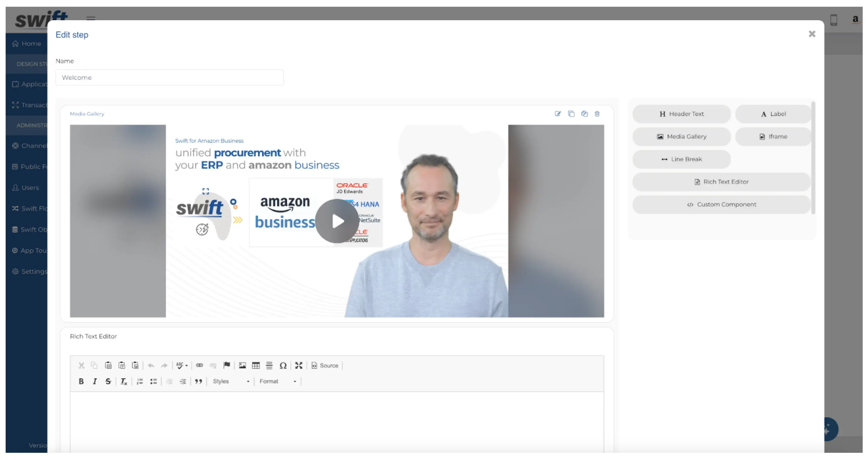868x460 pixels.
Task: Duplicate the Media Gallery component
Action: coord(584,114)
